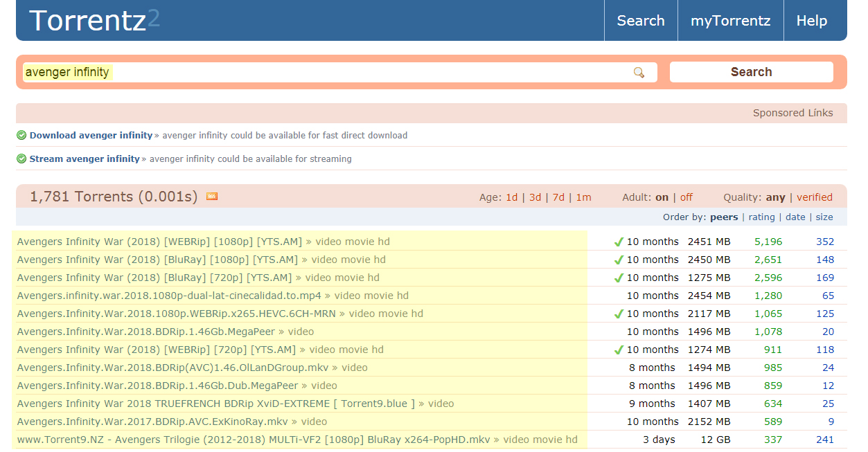
Task: Filter torrents by age 3d
Action: [535, 197]
